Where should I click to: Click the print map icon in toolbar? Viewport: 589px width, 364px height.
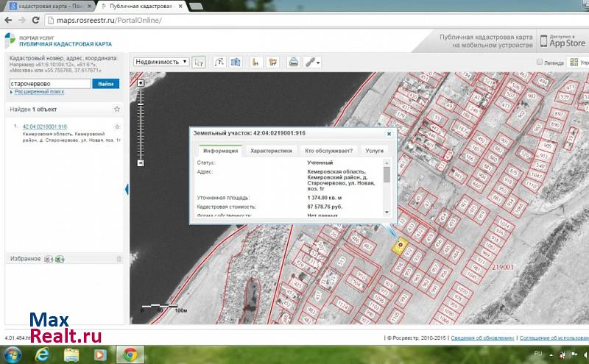click(293, 63)
